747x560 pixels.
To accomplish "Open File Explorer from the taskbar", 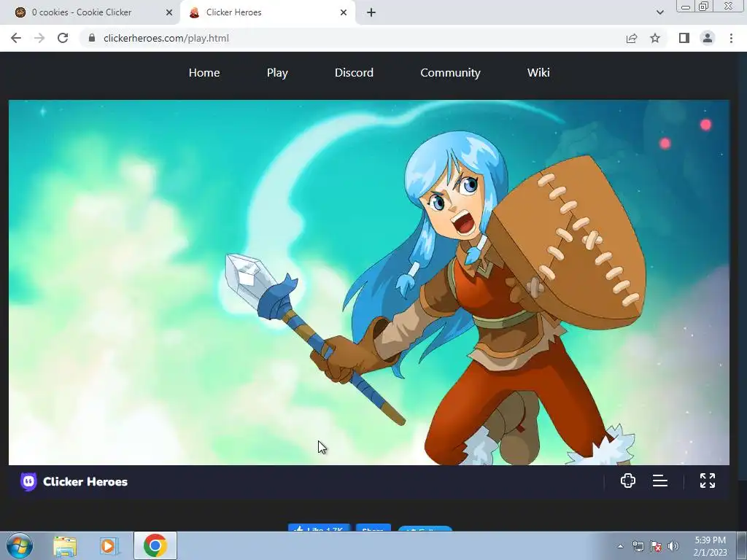I will pos(65,546).
